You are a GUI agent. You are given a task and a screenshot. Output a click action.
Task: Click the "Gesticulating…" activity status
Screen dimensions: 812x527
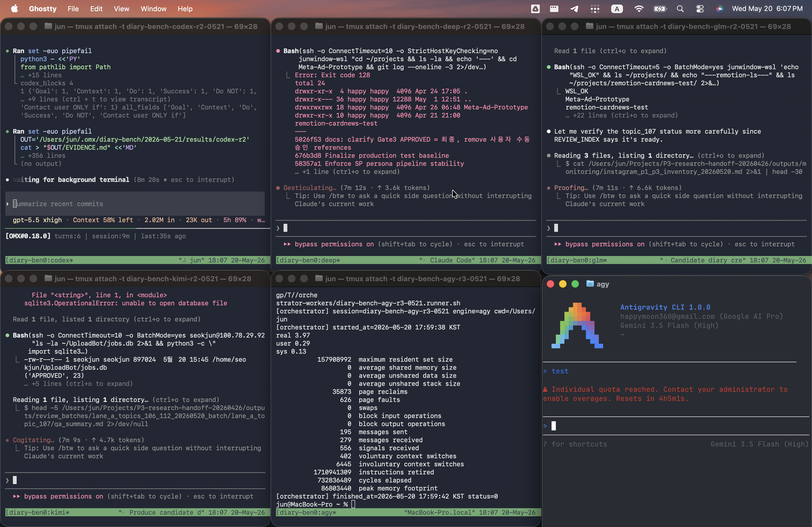click(310, 188)
